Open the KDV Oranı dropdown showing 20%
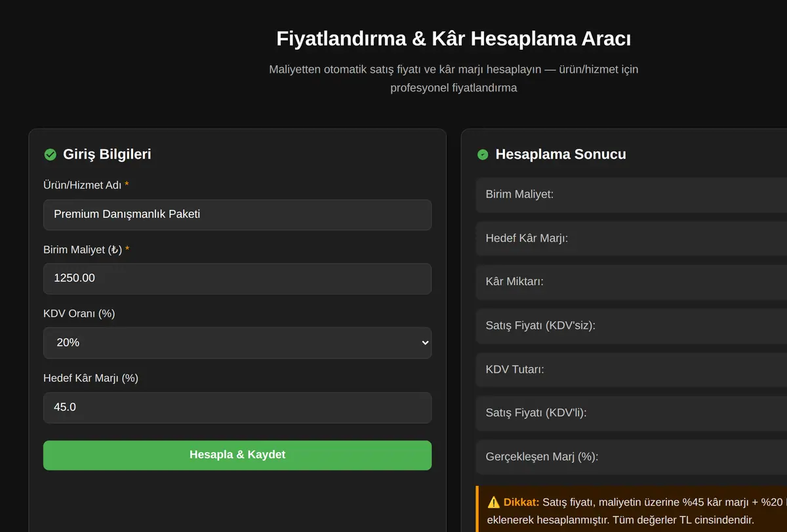The height and width of the screenshot is (532, 787). coord(237,342)
